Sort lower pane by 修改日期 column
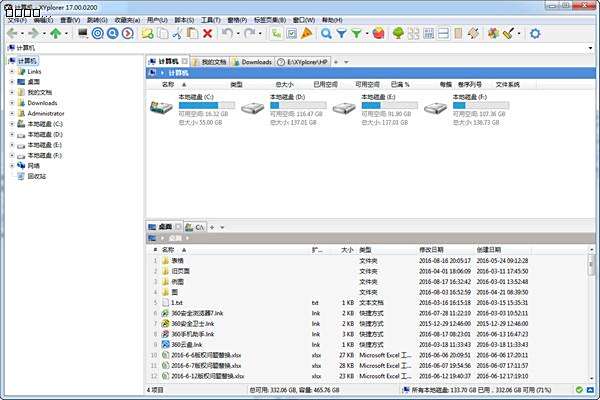 point(431,250)
